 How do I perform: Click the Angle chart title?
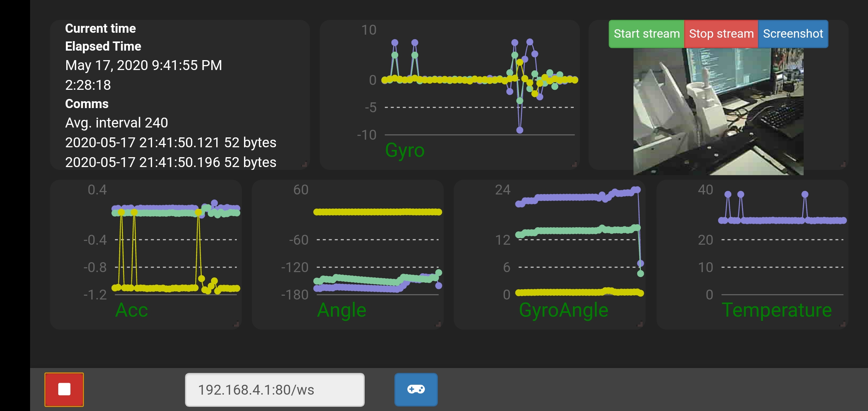341,310
